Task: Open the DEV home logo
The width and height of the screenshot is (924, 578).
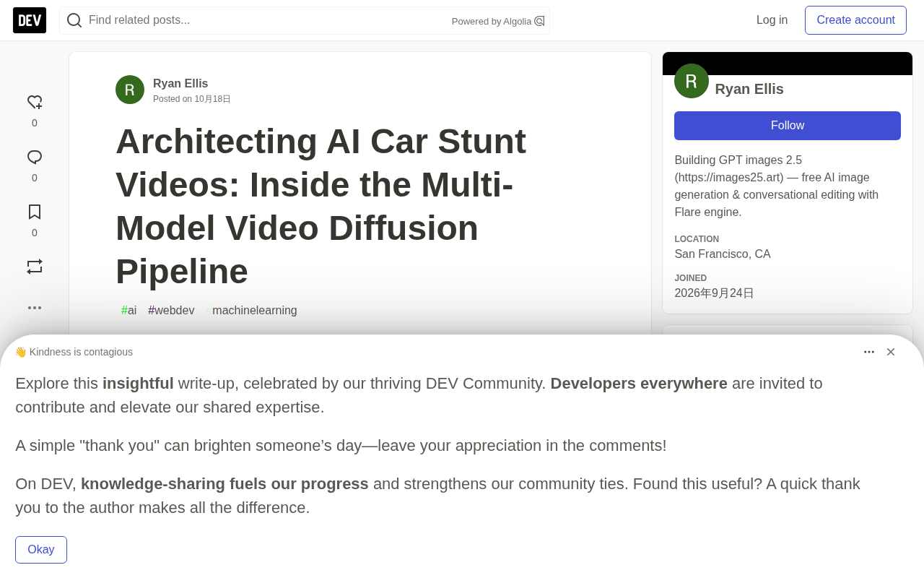Action: [30, 20]
